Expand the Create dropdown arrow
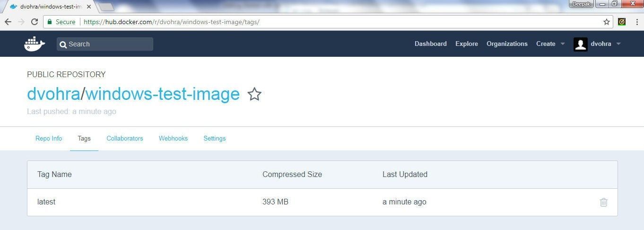Screen dimensions: 644x230 point(563,44)
